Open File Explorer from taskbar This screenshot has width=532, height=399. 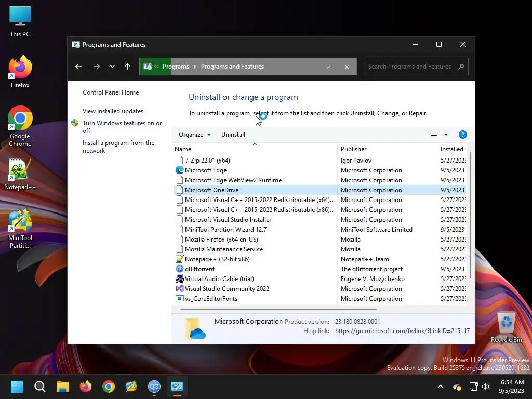pyautogui.click(x=63, y=387)
